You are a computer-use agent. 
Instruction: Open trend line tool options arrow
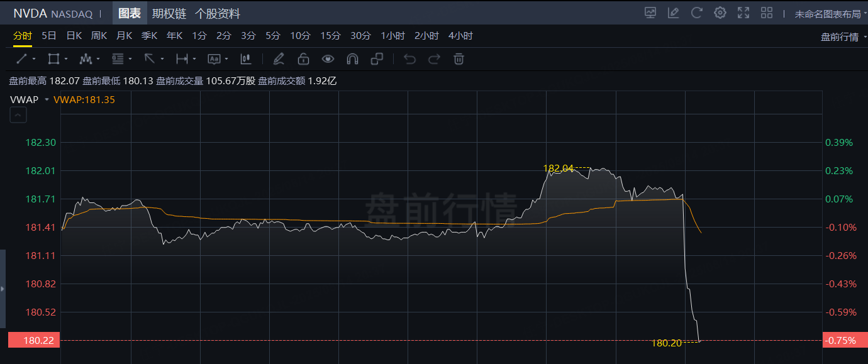point(33,59)
